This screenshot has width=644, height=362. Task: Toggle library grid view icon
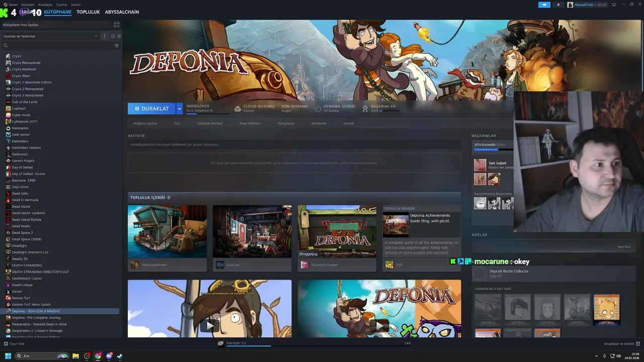coord(117,25)
